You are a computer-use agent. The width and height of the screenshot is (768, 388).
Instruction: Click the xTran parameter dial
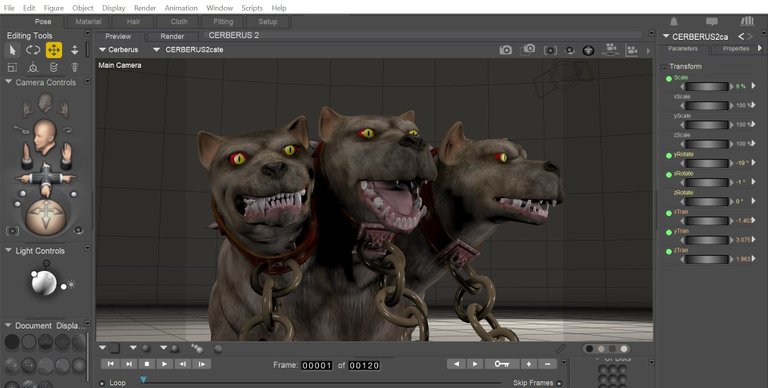pyautogui.click(x=706, y=221)
